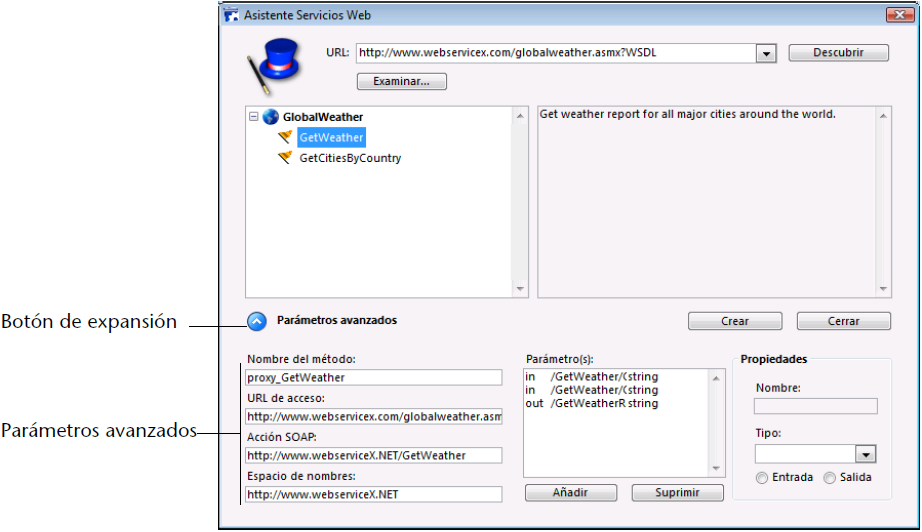Click the Parámetros avanzados heading label
This screenshot has width=922, height=532.
pyautogui.click(x=337, y=320)
